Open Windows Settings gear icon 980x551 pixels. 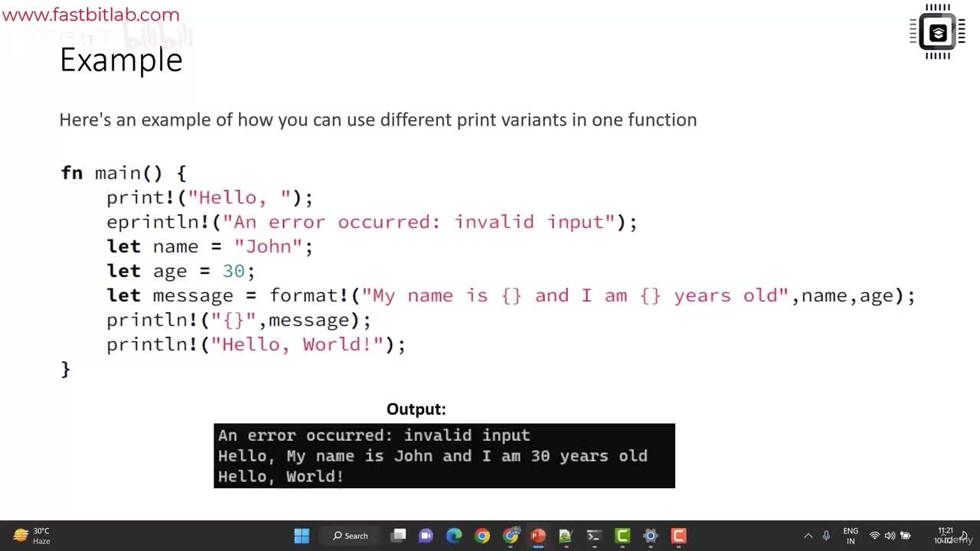click(x=650, y=536)
